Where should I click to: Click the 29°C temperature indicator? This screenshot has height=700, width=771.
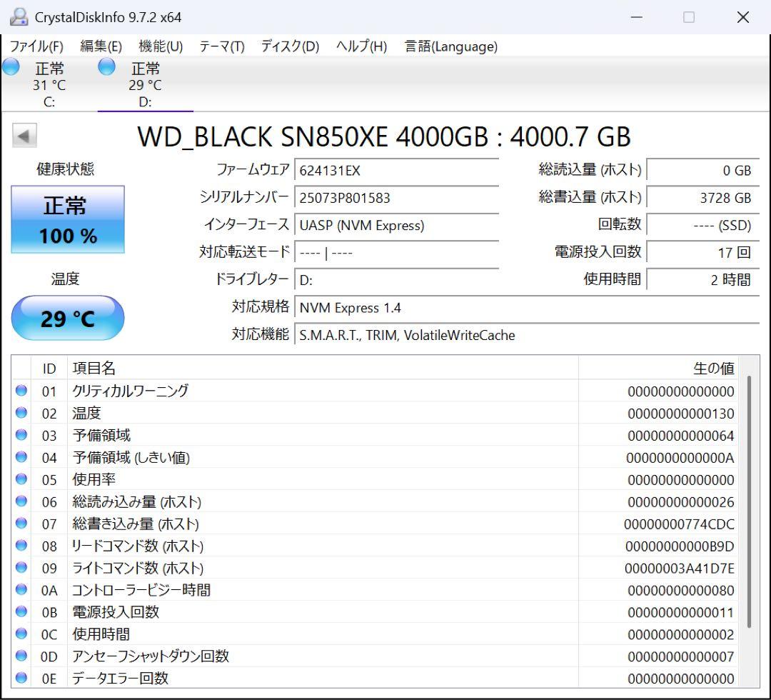coord(68,318)
